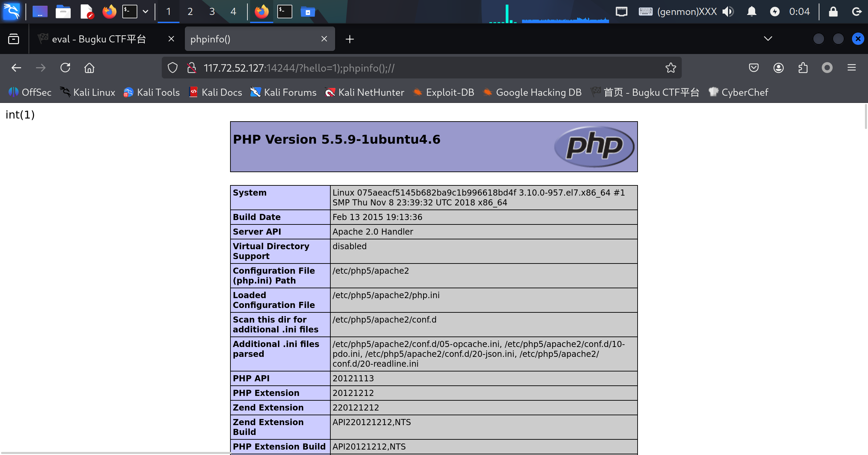Open the CyberChef bookmark
868x455 pixels.
(x=738, y=92)
